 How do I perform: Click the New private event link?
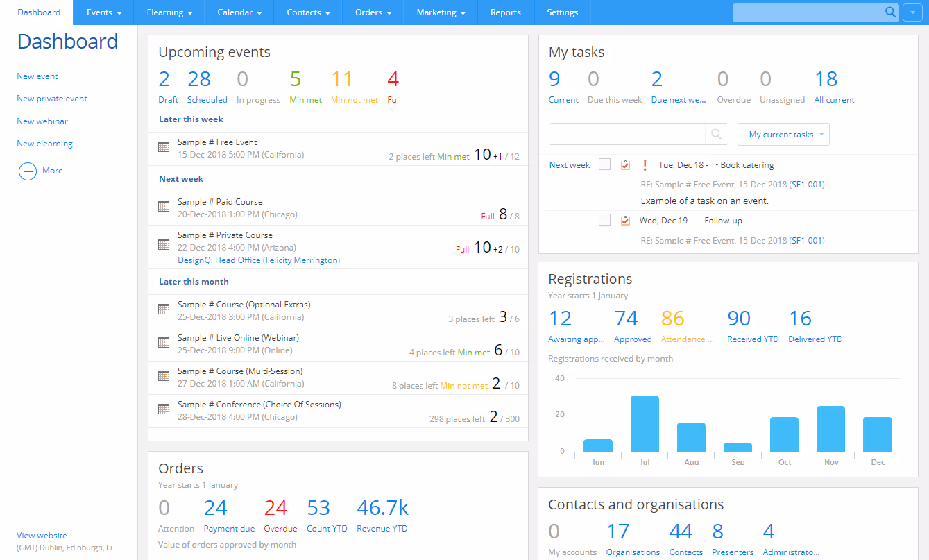pos(52,99)
